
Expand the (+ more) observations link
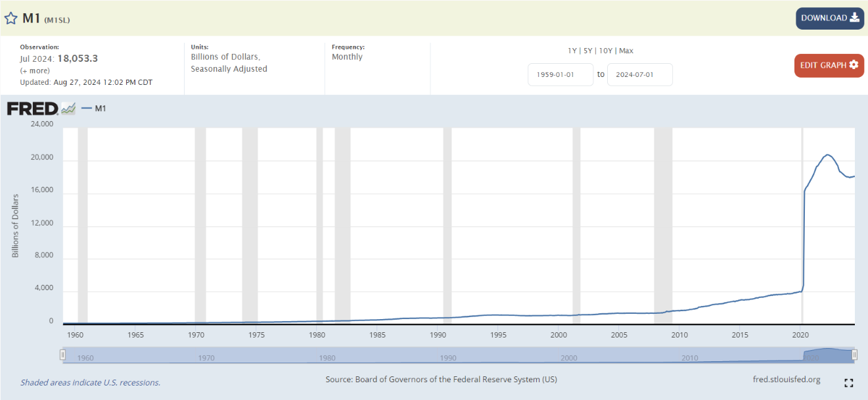pyautogui.click(x=35, y=70)
